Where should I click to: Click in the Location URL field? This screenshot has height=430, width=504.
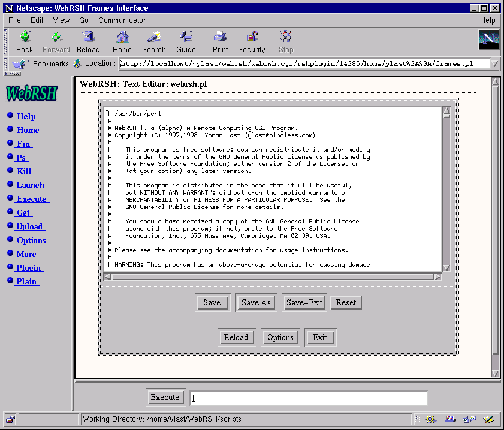tap(304, 63)
